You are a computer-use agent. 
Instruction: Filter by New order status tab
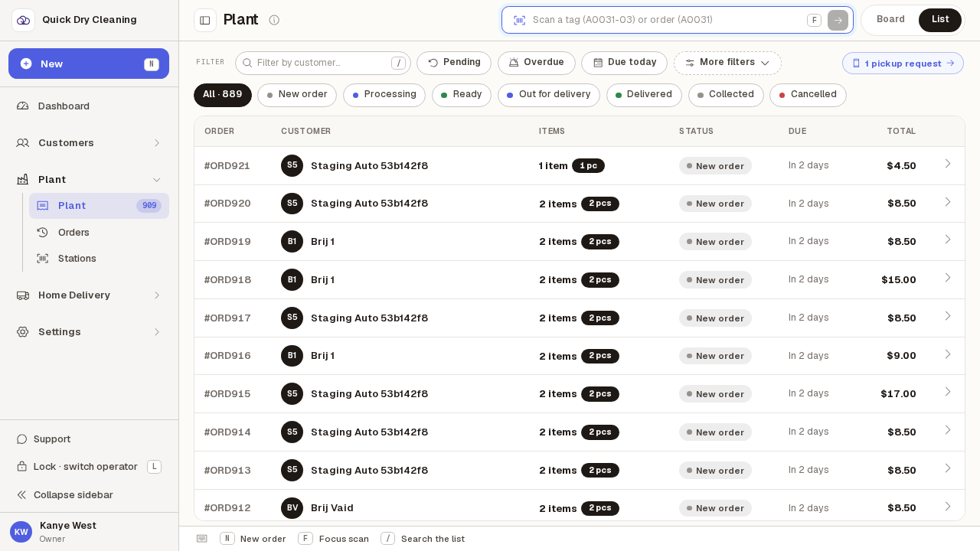point(297,95)
